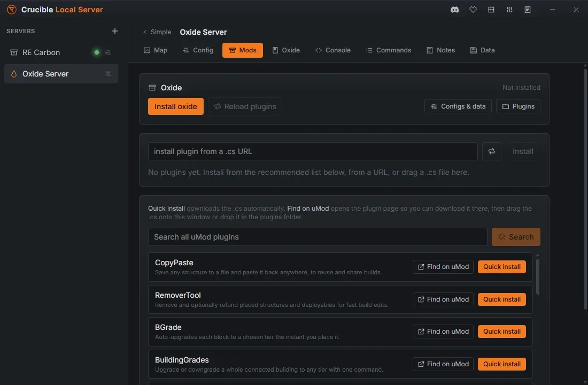Click the 'No plugins yet' message text
The width and height of the screenshot is (588, 385).
(308, 172)
